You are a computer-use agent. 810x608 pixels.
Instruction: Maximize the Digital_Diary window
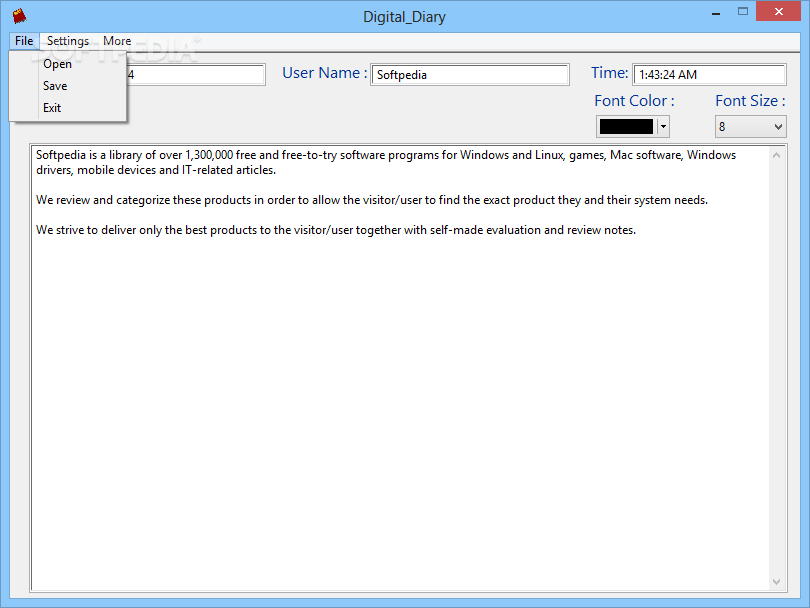point(743,11)
